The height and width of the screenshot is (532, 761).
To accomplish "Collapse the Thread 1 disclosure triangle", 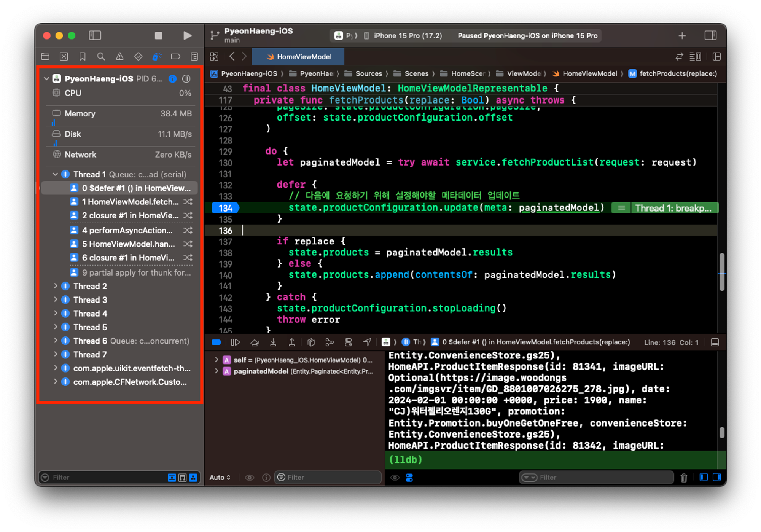I will coord(56,174).
